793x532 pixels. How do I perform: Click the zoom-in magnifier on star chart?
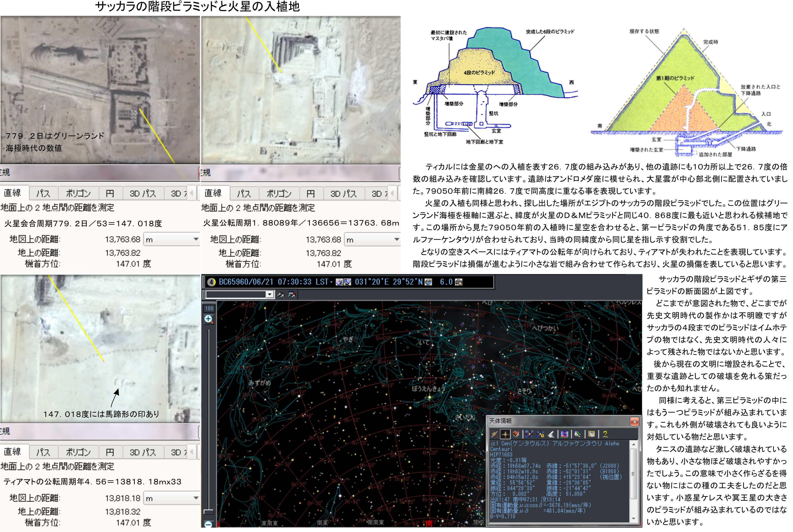click(x=209, y=319)
